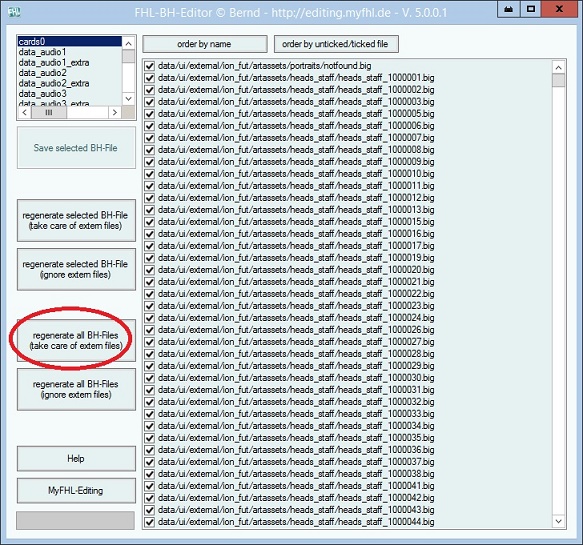Click order by unticked/ticked file button
The height and width of the screenshot is (545, 583).
click(x=336, y=44)
